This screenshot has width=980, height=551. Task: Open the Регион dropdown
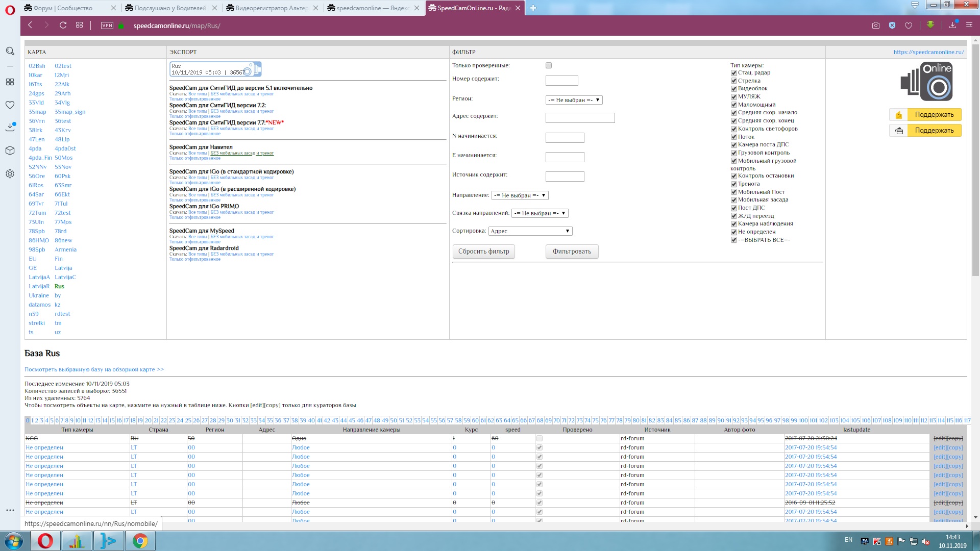pyautogui.click(x=574, y=100)
